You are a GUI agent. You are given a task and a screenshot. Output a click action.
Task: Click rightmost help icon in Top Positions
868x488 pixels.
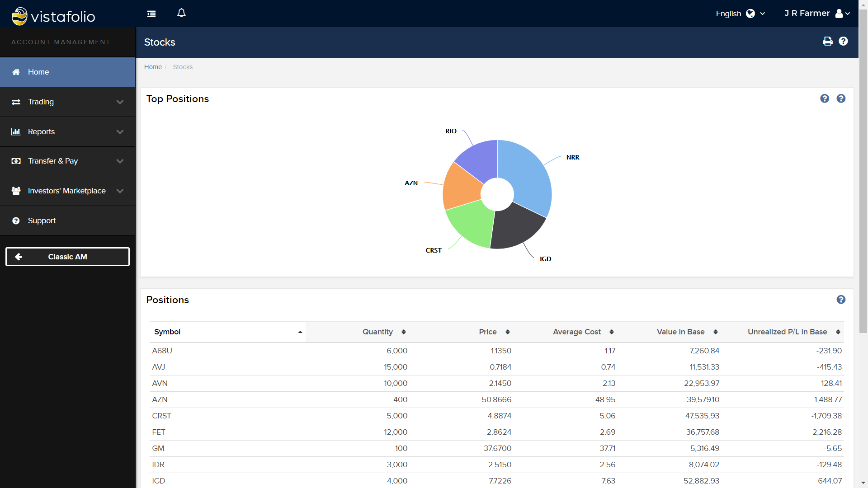(841, 99)
